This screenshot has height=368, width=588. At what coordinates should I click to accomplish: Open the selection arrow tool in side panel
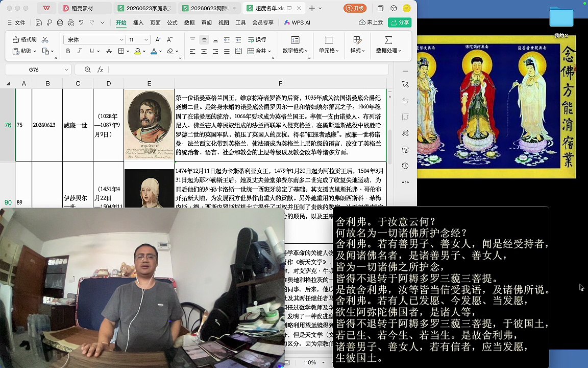pyautogui.click(x=405, y=84)
